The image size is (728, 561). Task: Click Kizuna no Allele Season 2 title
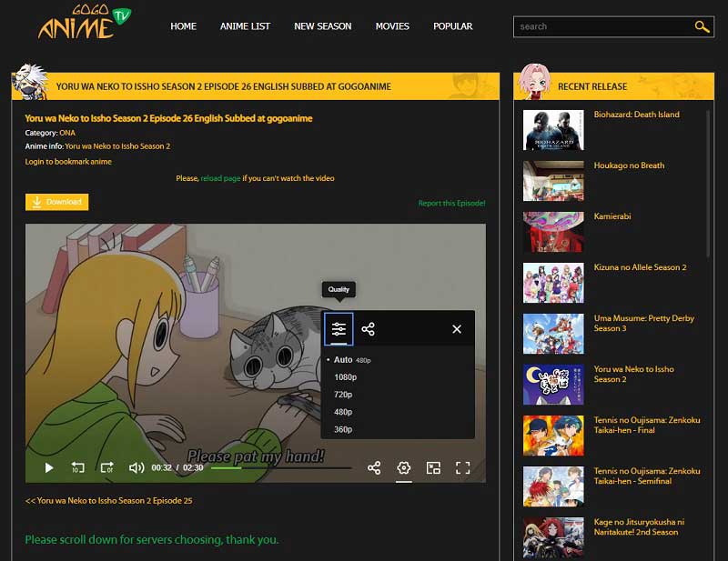tap(640, 267)
